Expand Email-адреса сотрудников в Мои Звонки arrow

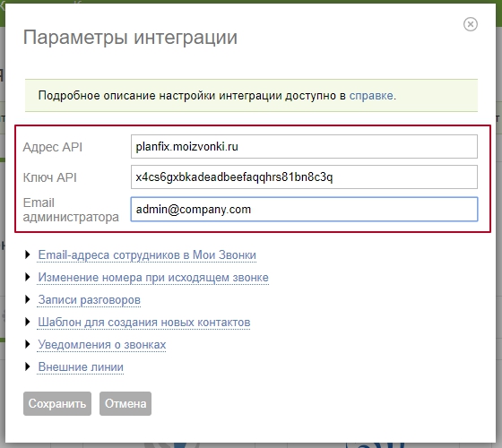(28, 254)
